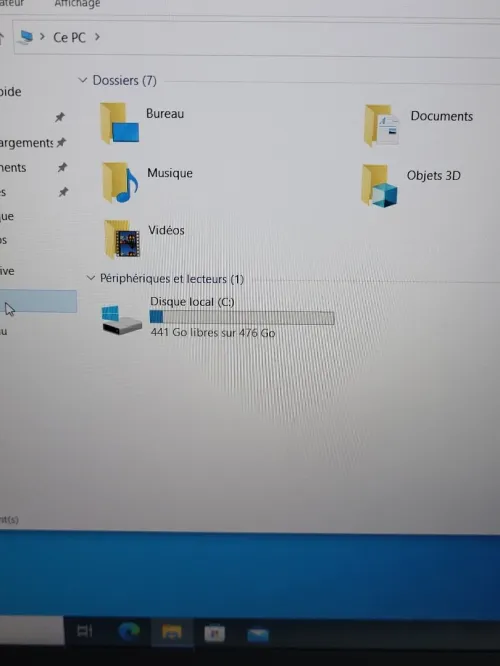Launch Microsoft Edge from the taskbar
This screenshot has width=500, height=666.
coord(129,631)
